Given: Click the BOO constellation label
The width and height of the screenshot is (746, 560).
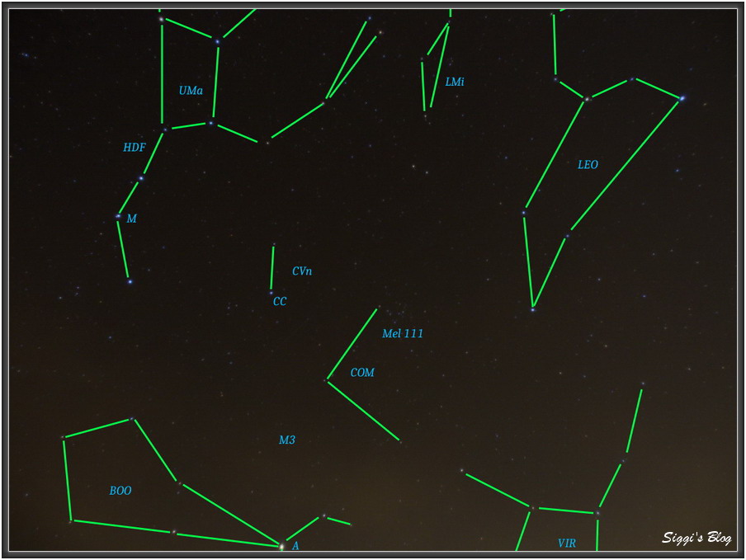Looking at the screenshot, I should [x=120, y=491].
